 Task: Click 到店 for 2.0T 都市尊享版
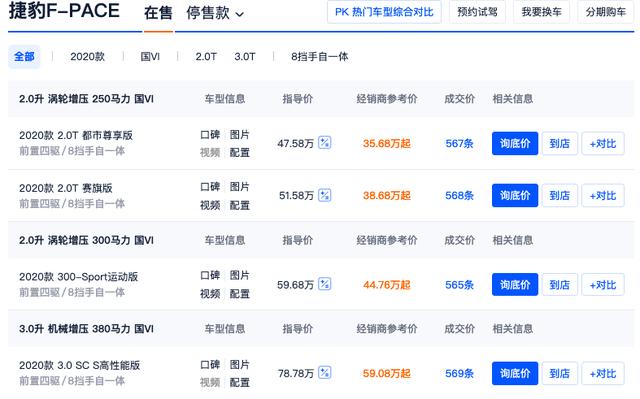560,143
